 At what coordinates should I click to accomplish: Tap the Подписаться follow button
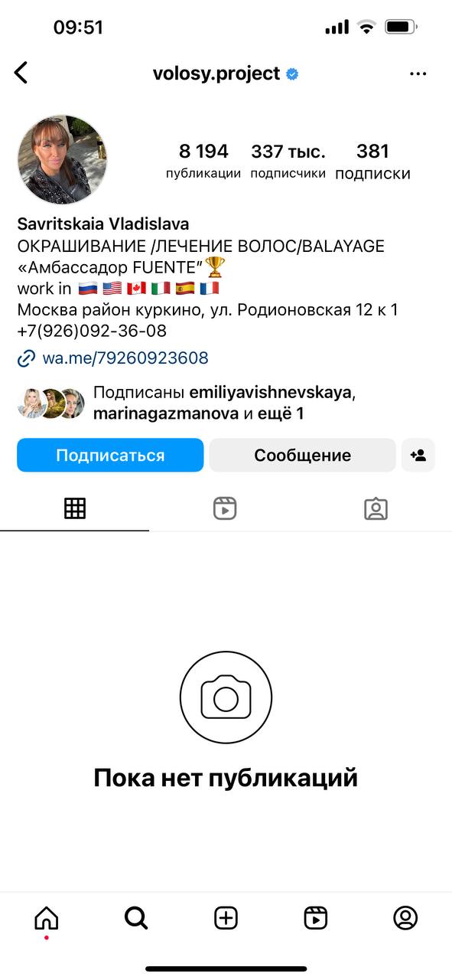click(x=110, y=455)
